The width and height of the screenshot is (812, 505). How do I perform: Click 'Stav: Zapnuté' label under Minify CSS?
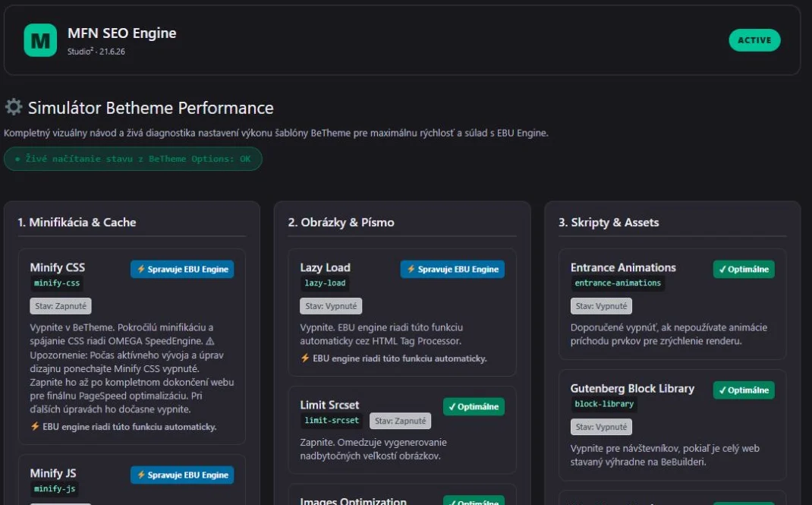pyautogui.click(x=61, y=306)
